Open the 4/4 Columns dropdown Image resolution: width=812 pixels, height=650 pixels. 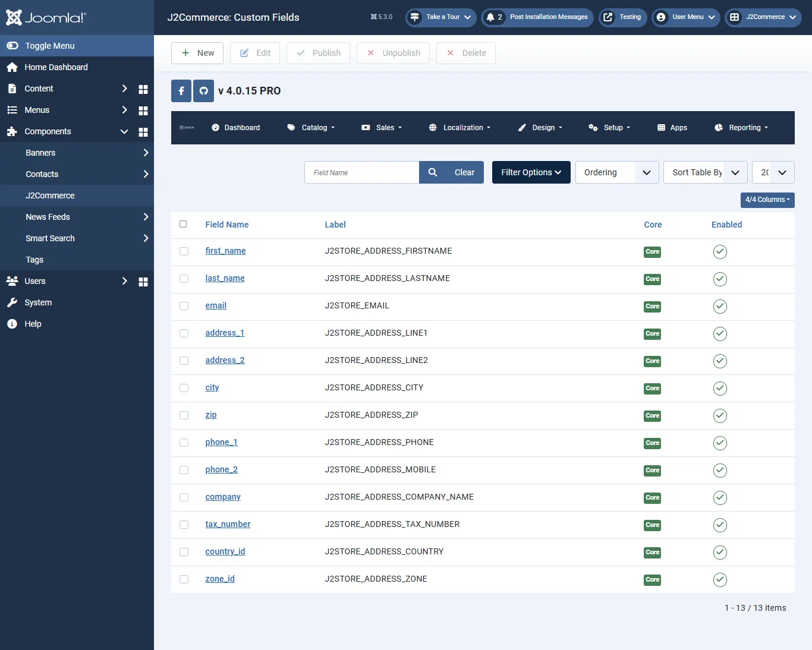click(767, 200)
